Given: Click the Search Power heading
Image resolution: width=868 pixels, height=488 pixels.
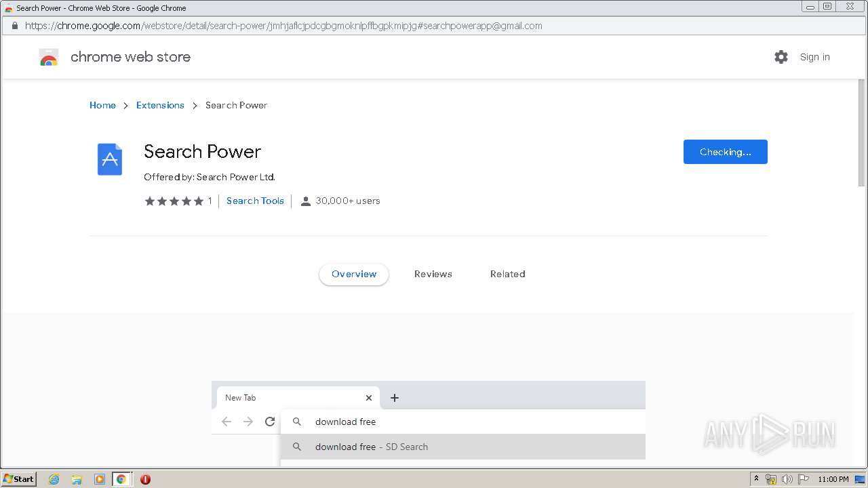Looking at the screenshot, I should pos(202,151).
